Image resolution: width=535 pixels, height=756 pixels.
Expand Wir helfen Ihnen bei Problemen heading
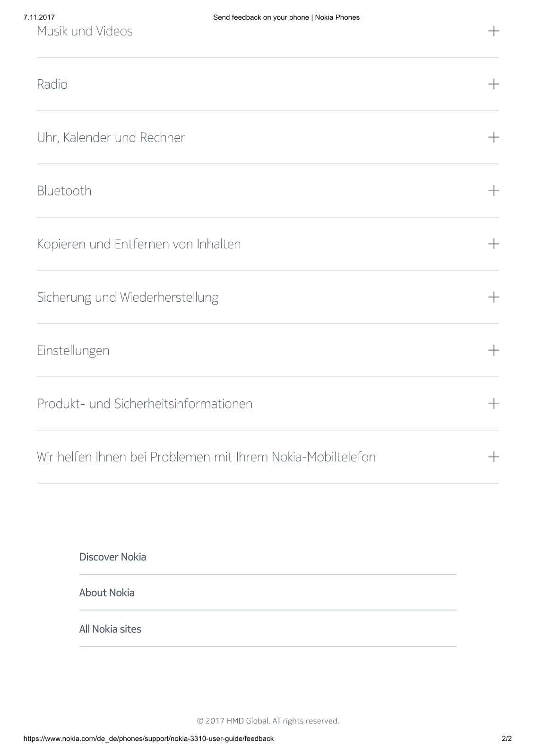[206, 457]
